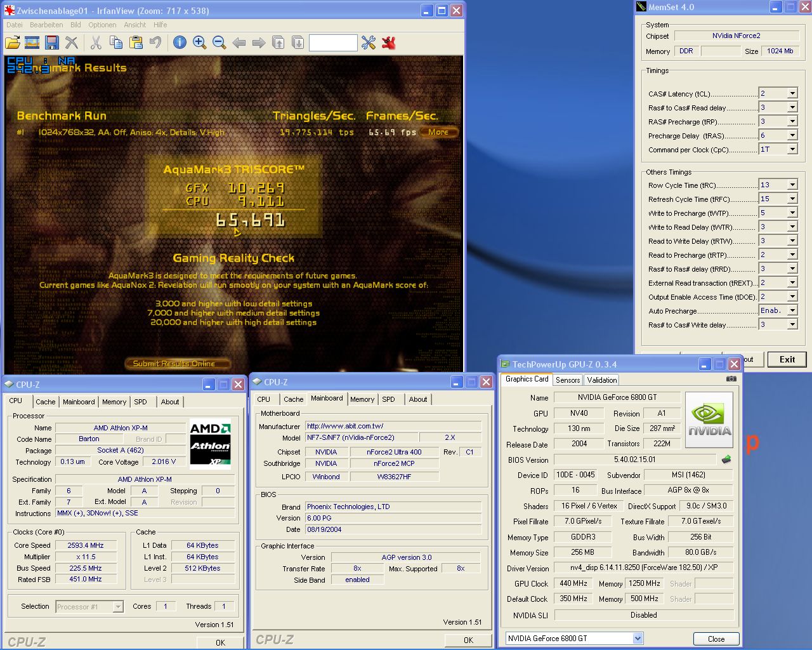Click the GPU Clock 440 MHz value
812x650 pixels.
tap(573, 583)
